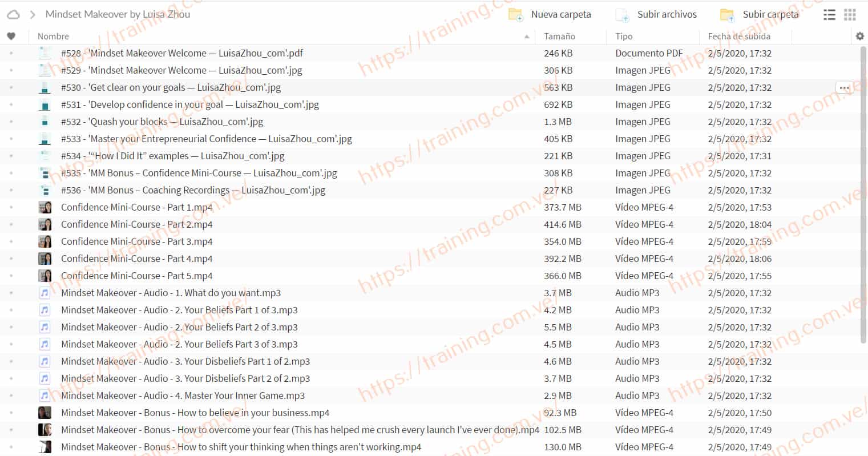Click the thumbnail of #533 Master your Entrepreneurial Confidence
868x456 pixels.
(45, 139)
